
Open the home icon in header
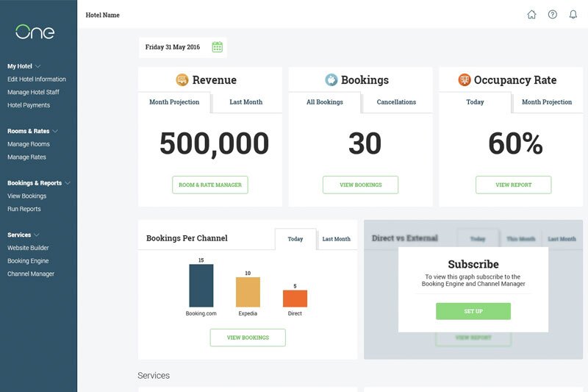[531, 15]
